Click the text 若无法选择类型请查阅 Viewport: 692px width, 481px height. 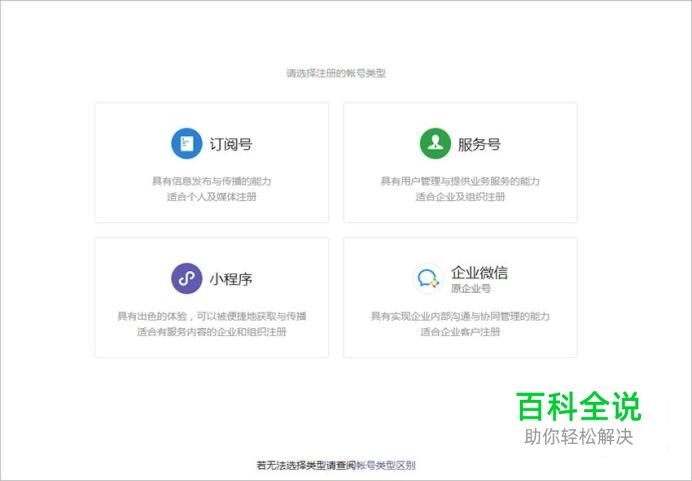click(306, 465)
